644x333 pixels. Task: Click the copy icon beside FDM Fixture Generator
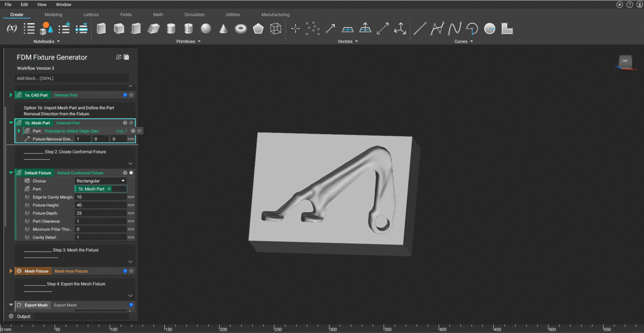pos(126,57)
